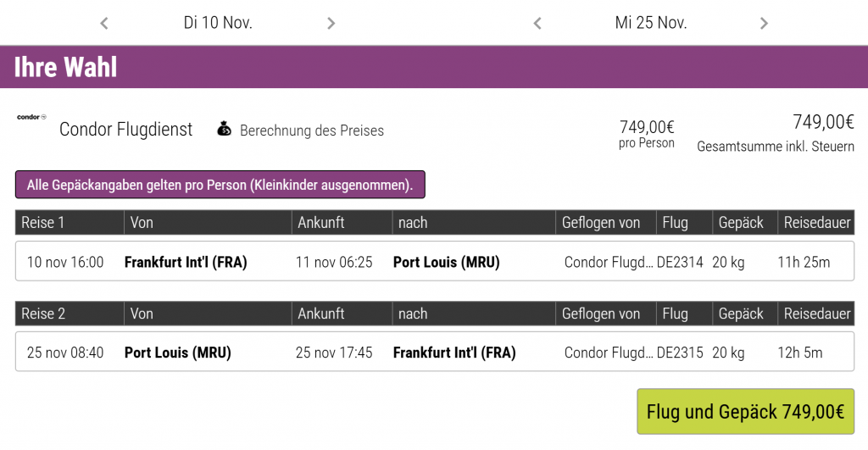Click flight number DE2314
This screenshot has height=450, width=868.
tap(680, 262)
